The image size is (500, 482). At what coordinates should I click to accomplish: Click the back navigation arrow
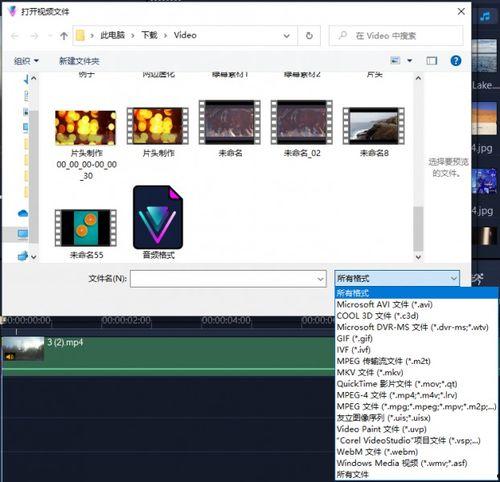pos(15,35)
